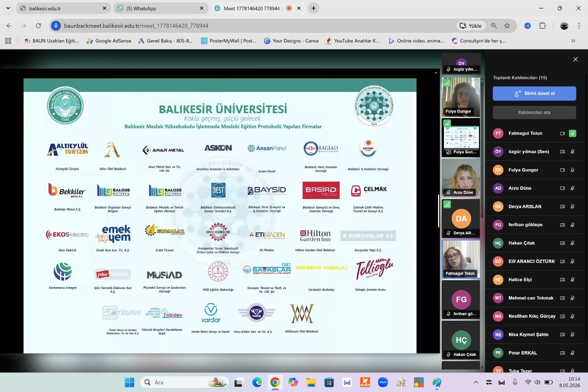The width and height of the screenshot is (588, 392).
Task: Bookmark page with the star icon
Action: [x=507, y=26]
